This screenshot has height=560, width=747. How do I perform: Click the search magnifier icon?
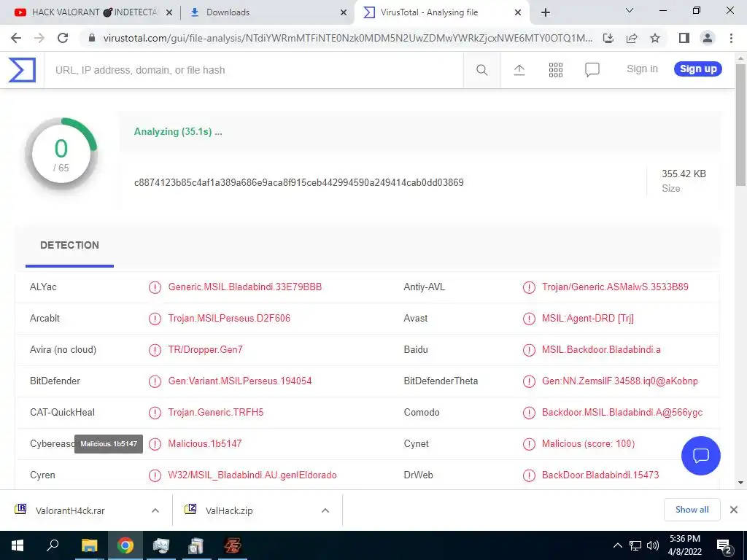[x=481, y=70]
